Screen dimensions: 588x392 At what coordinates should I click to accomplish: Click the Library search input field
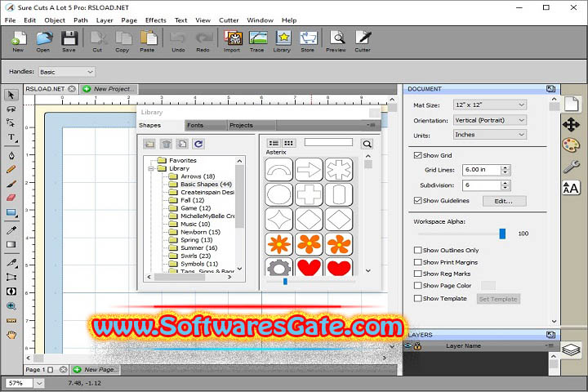pos(328,142)
